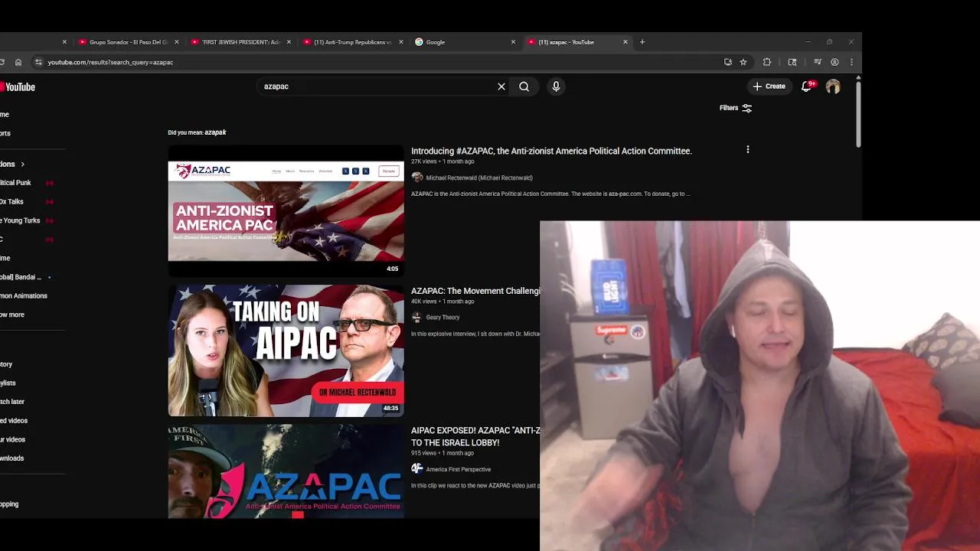Open the more actions menu for Introducing #AZAPAC video

tap(748, 150)
